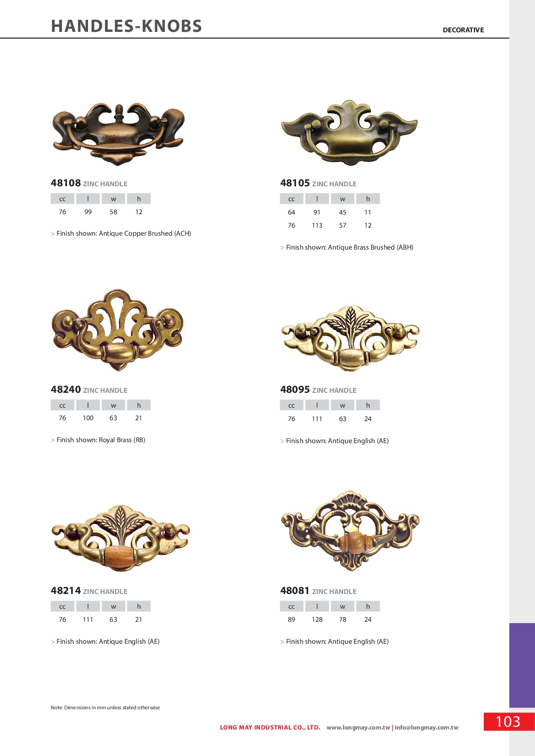Click the red page number 103 box
The image size is (535, 756).
[509, 721]
